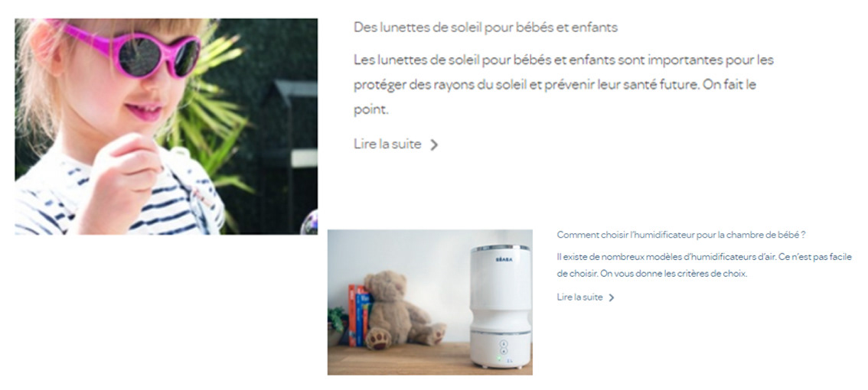Click the chevron icon beside the humidifier article's Lire la suite

click(x=611, y=297)
